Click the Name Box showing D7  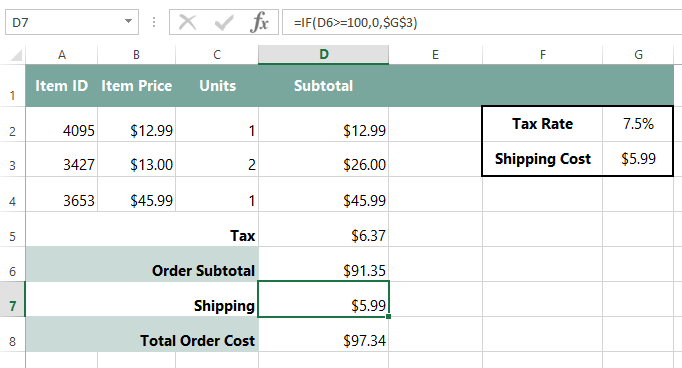[72, 22]
